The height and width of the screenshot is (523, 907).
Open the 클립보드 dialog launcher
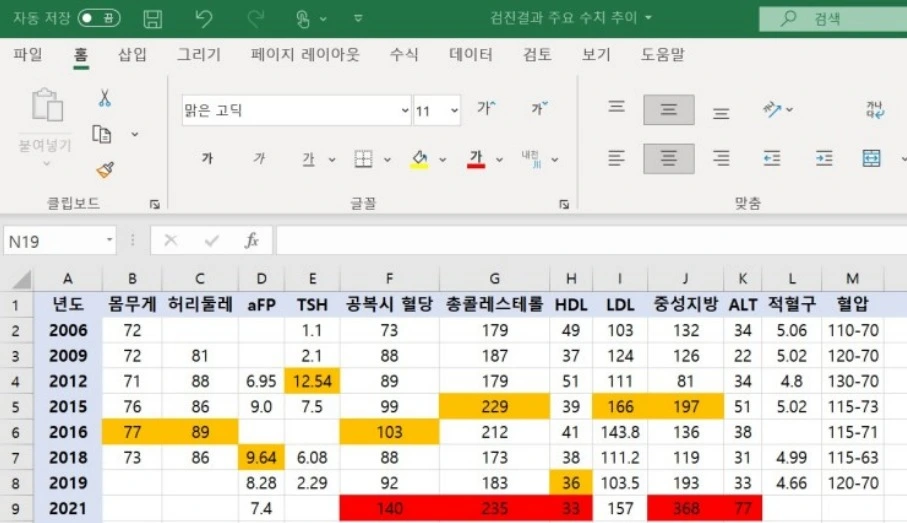coord(154,204)
